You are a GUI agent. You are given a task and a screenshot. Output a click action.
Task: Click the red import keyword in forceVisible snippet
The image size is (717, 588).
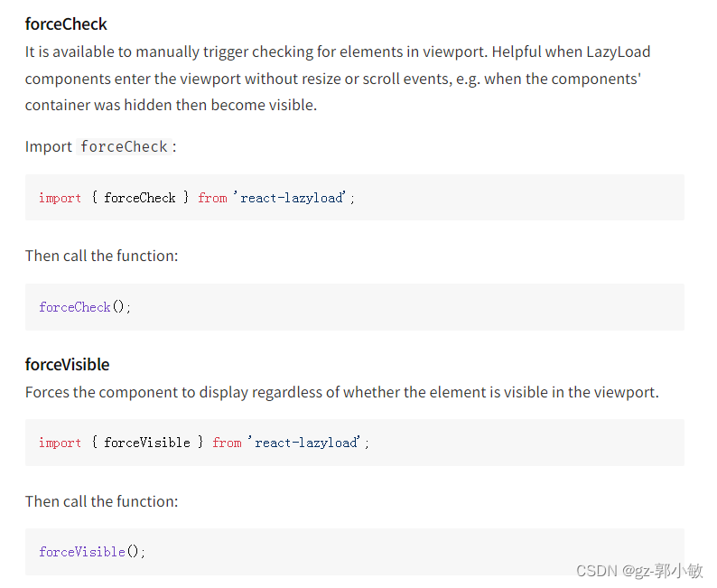point(60,443)
